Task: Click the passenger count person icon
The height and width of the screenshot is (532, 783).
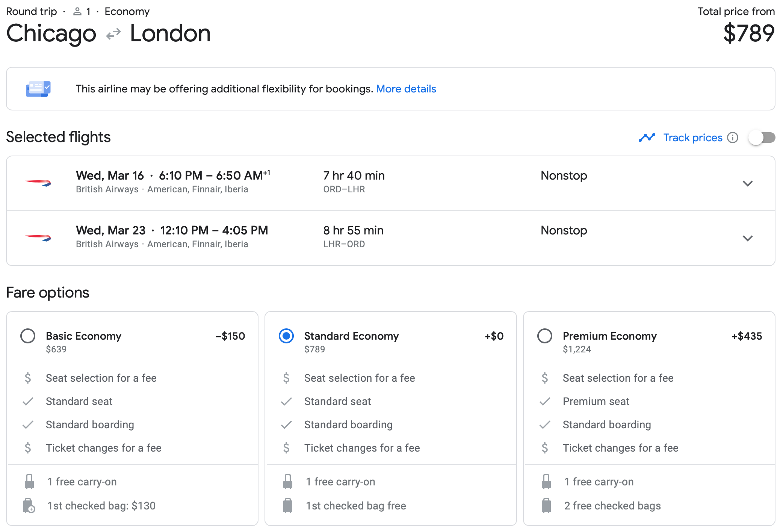Action: click(x=77, y=12)
